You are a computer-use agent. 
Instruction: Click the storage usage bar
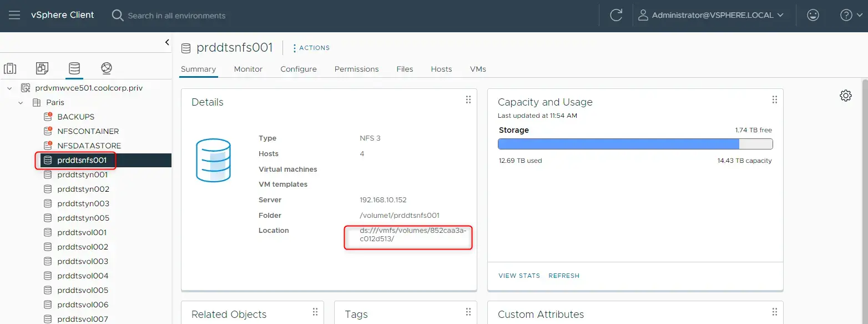[635, 144]
